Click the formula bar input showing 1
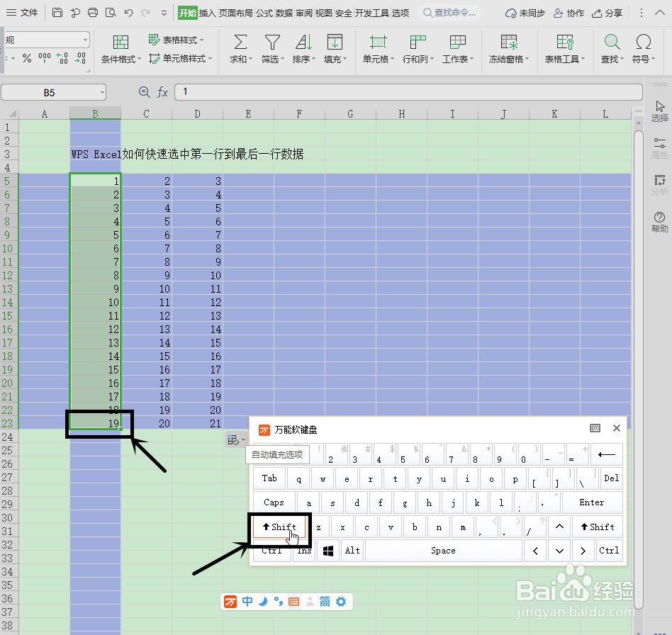 click(x=408, y=91)
